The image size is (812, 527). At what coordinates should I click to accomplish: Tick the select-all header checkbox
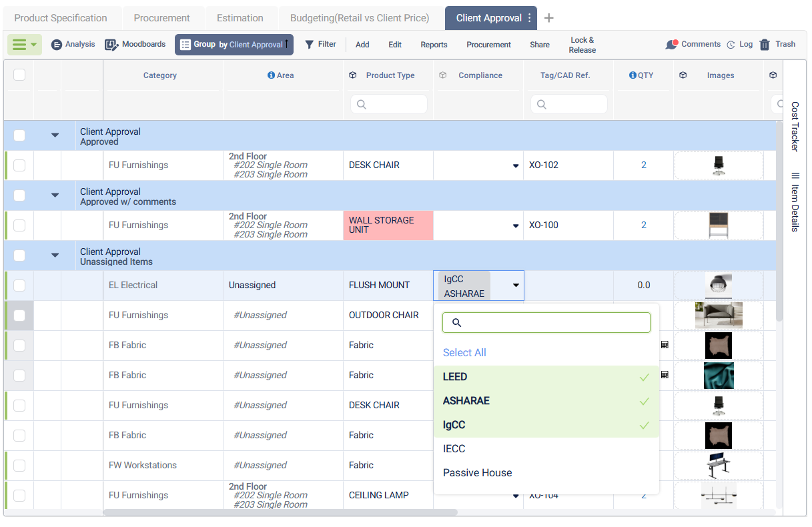tap(19, 75)
